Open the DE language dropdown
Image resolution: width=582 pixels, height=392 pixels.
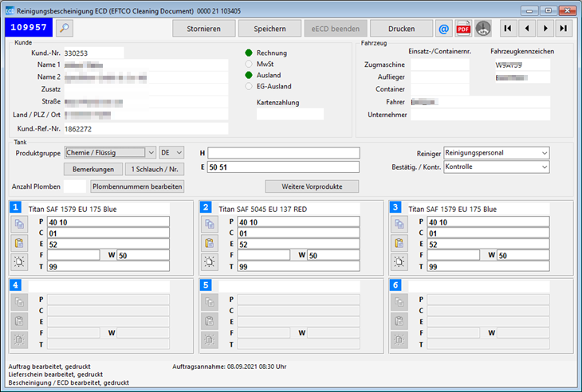click(x=179, y=152)
